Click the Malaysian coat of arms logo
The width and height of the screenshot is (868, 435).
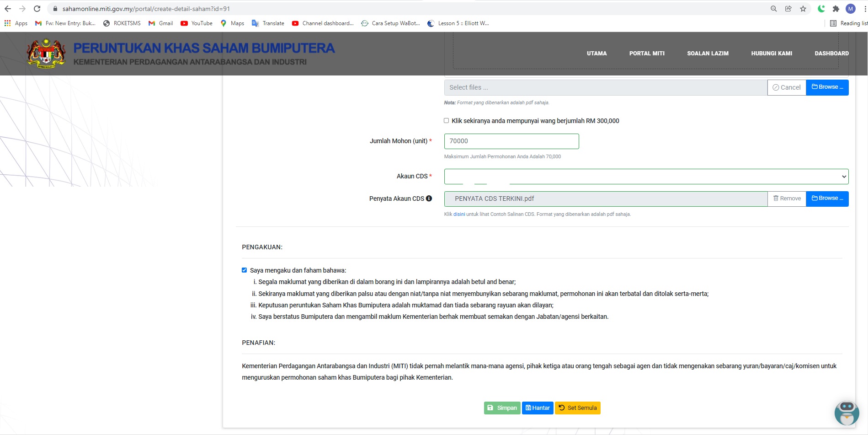click(46, 54)
